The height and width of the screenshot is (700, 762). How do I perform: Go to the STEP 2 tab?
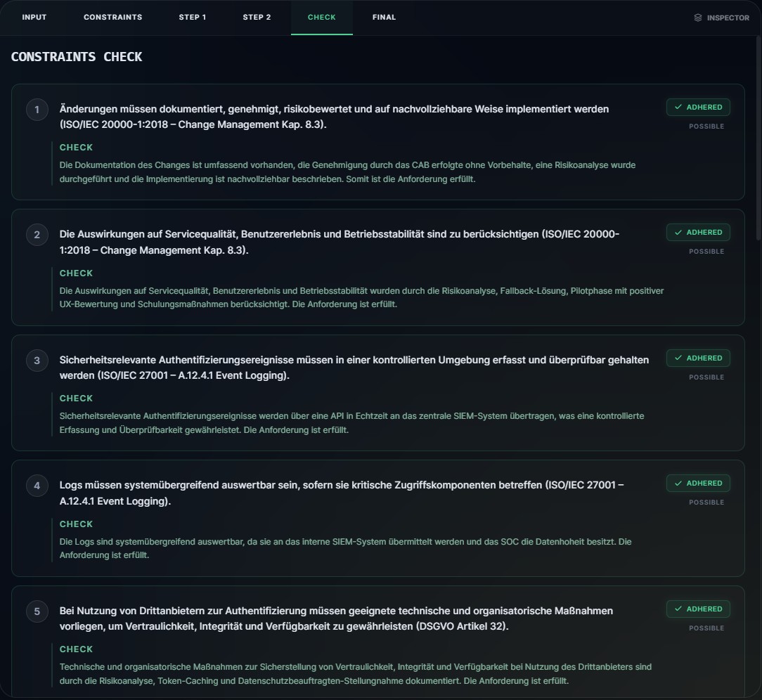click(x=257, y=18)
